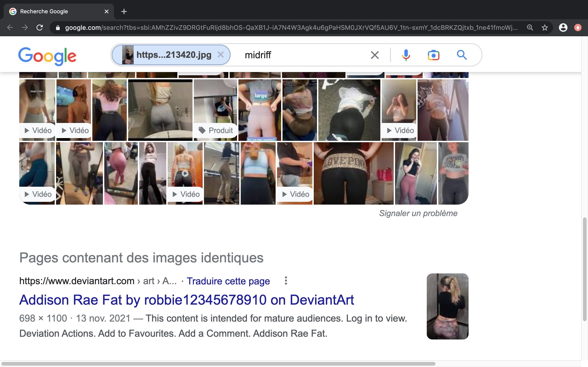588x367 pixels.
Task: Click Traduire cette page link
Action: click(x=228, y=281)
